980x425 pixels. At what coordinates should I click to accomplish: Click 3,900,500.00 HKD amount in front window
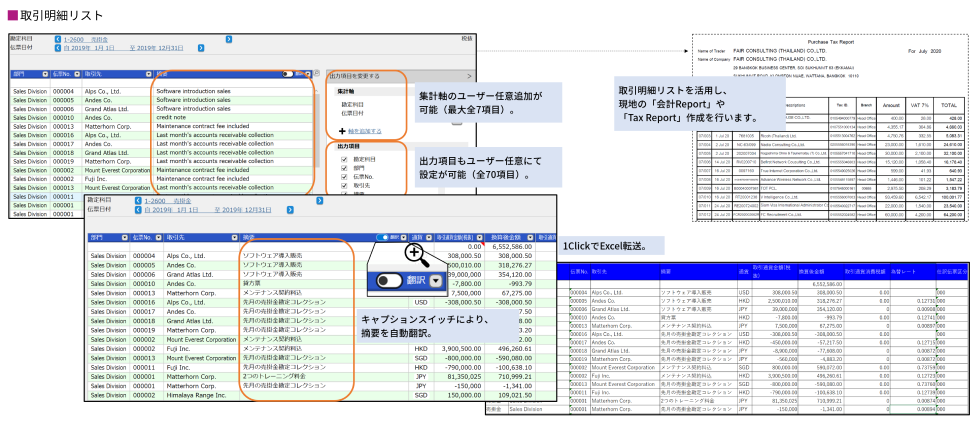point(457,348)
